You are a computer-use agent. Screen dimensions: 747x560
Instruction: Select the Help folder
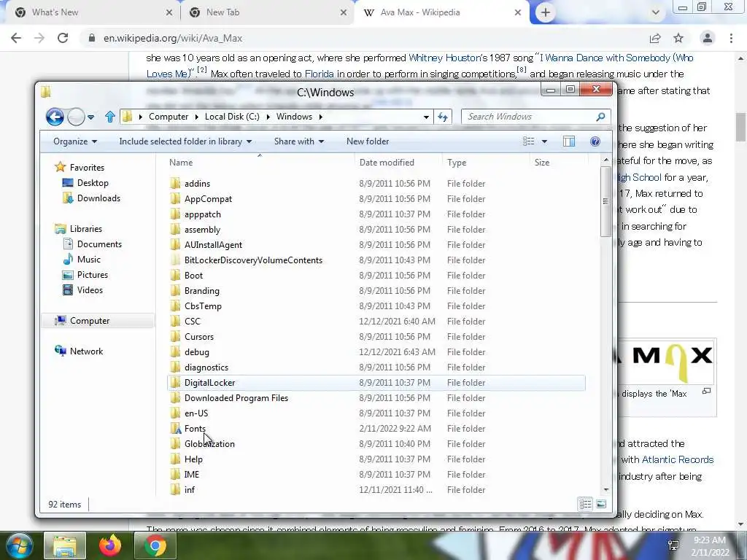[x=193, y=459]
